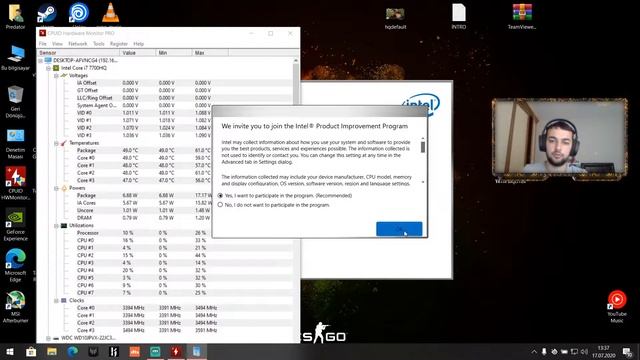Open VLC media player desktop icon
640x360 pixels.
[x=110, y=13]
